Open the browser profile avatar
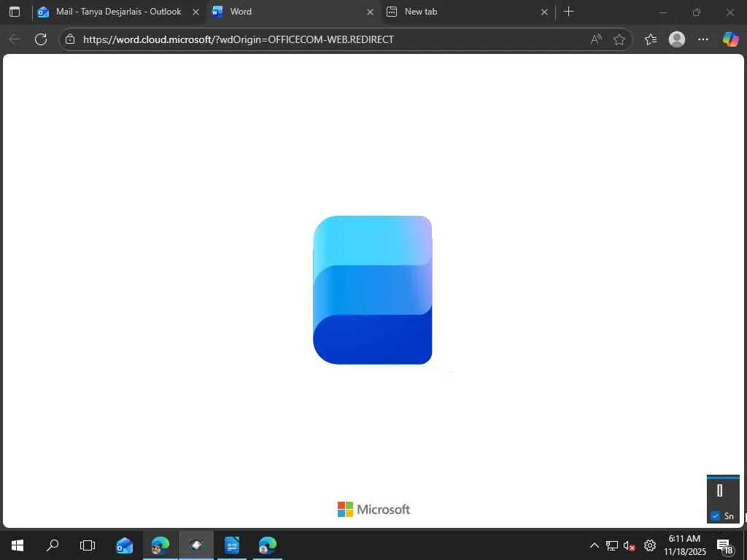The image size is (747, 560). point(677,39)
